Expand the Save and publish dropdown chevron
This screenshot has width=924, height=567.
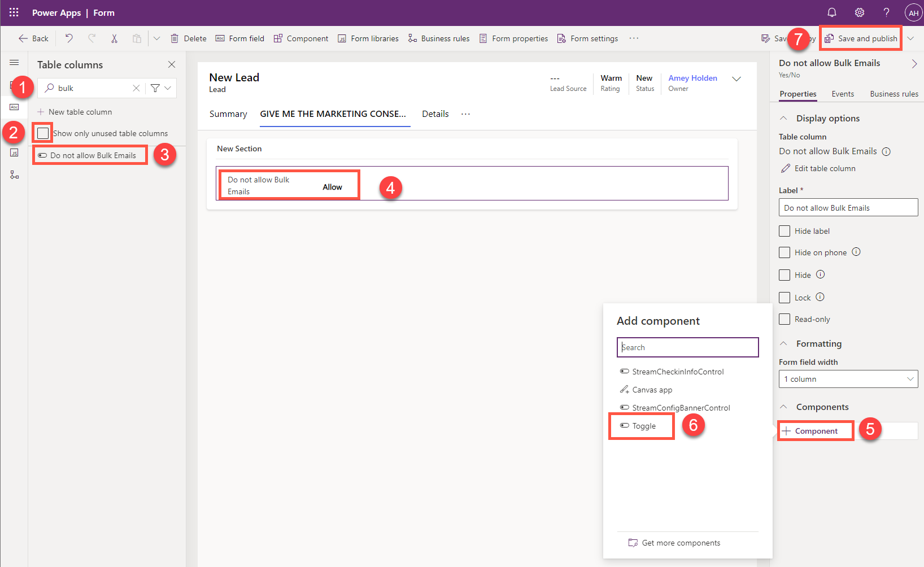pos(911,38)
